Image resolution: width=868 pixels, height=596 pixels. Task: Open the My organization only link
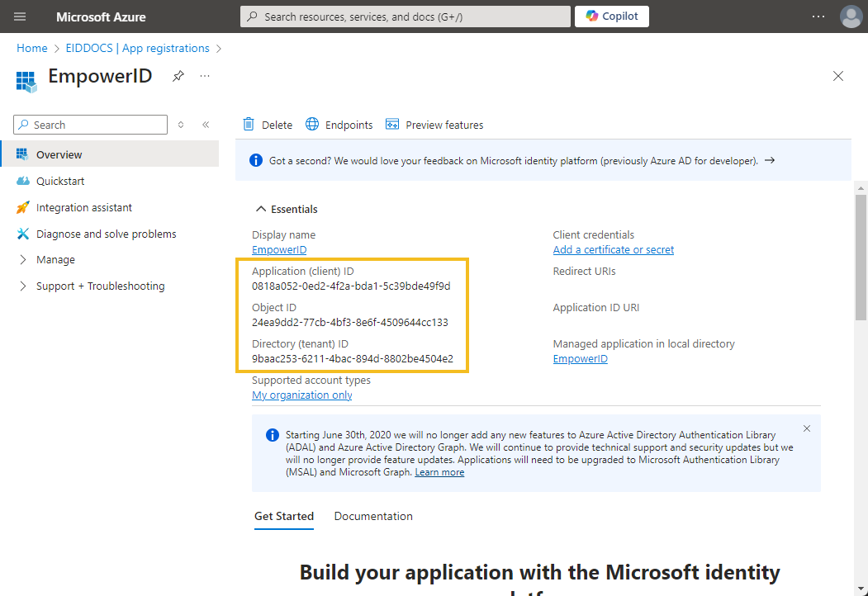(x=301, y=395)
